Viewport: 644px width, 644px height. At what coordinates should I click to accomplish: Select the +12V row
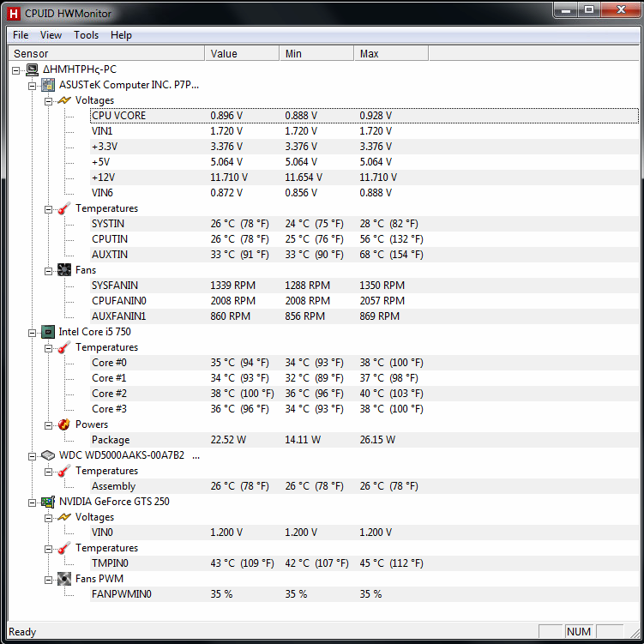point(364,178)
